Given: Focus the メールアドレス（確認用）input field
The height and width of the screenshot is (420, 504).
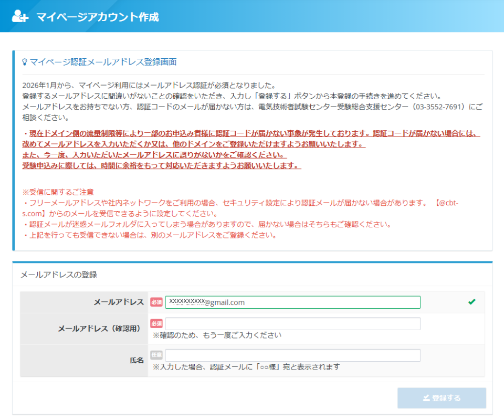Looking at the screenshot, I should click(x=292, y=323).
